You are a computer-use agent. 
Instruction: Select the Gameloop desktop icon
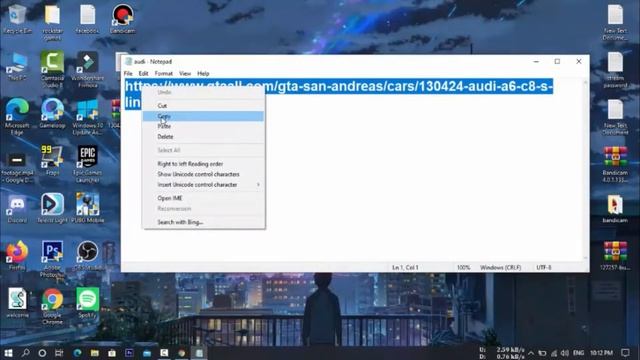(x=52, y=113)
